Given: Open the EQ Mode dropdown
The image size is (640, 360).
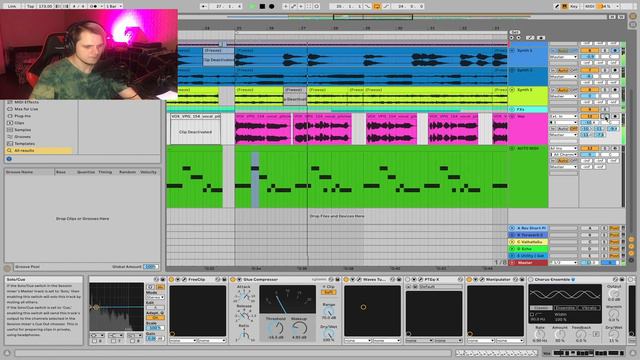Looking at the screenshot, I should [155, 298].
